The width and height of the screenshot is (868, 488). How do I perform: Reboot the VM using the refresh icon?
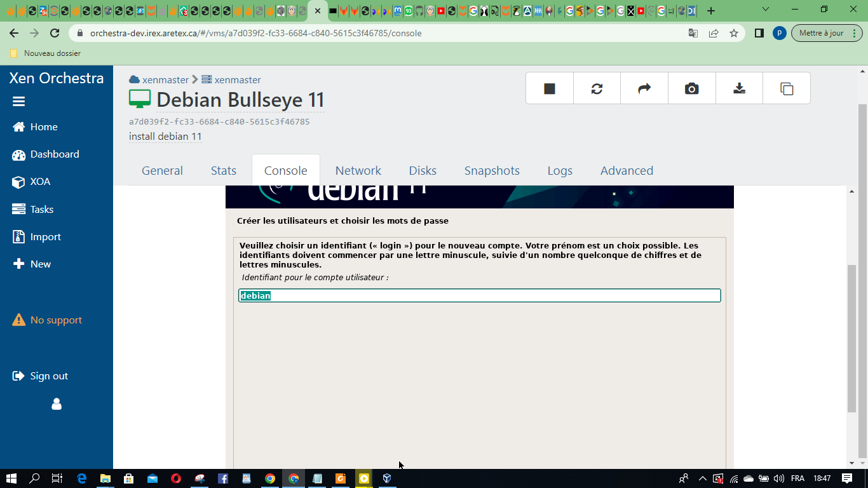coord(597,88)
